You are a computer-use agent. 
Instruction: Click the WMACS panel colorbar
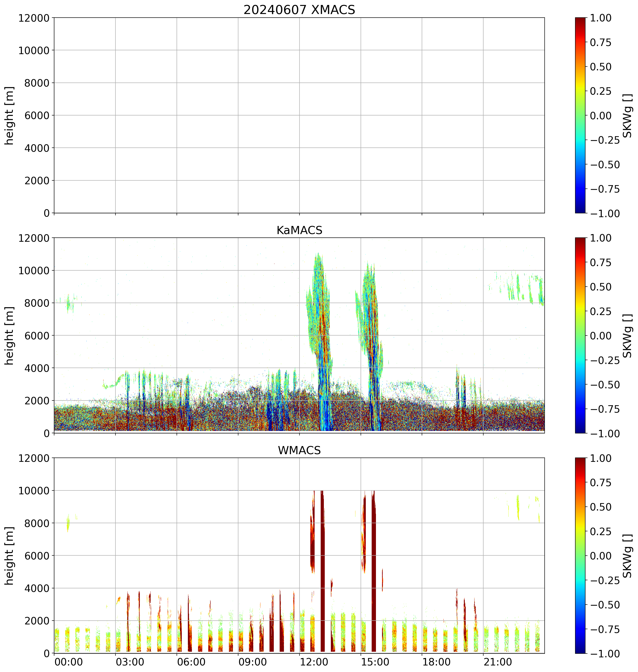click(x=580, y=555)
